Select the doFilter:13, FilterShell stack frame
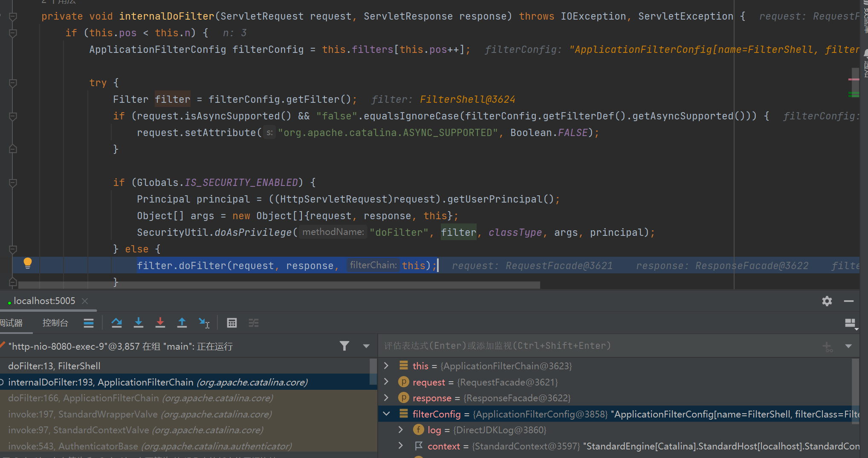Screen dimensions: 868x458 54,366
